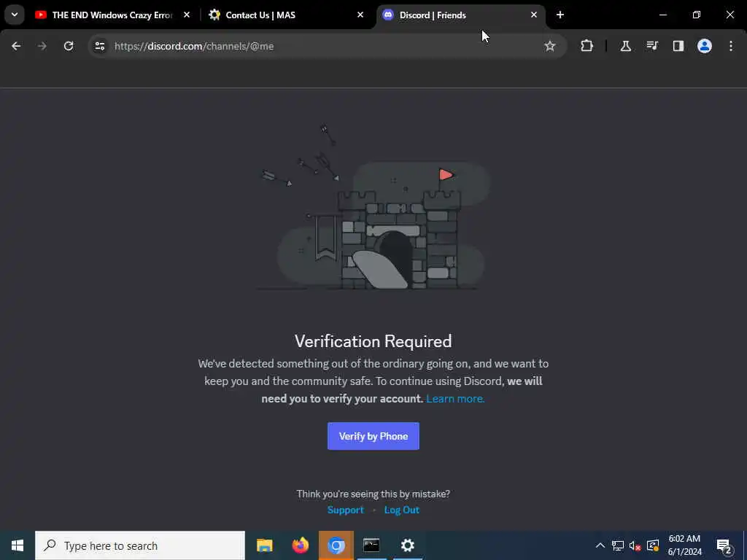Bookmark this page with the star
The height and width of the screenshot is (560, 747).
pos(550,46)
